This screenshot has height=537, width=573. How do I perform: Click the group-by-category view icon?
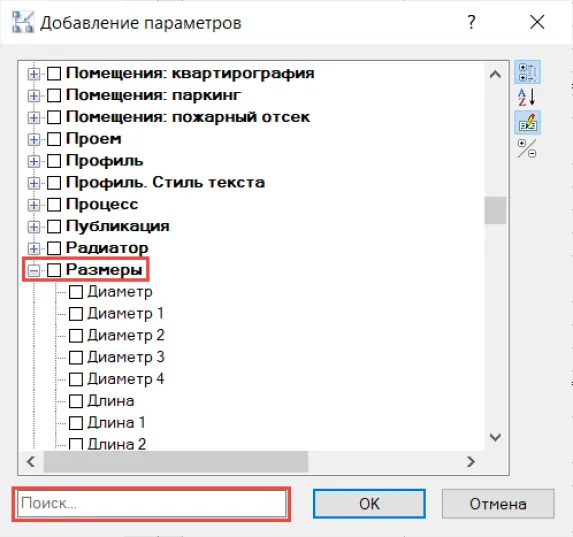pyautogui.click(x=527, y=72)
